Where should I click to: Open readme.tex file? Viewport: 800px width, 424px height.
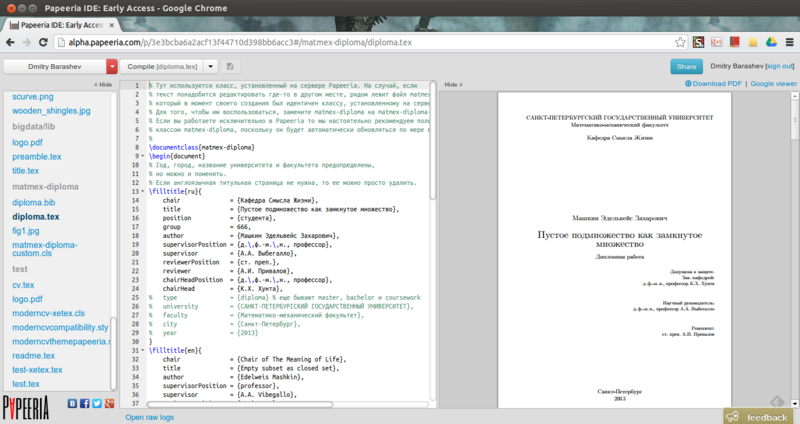[x=34, y=356]
